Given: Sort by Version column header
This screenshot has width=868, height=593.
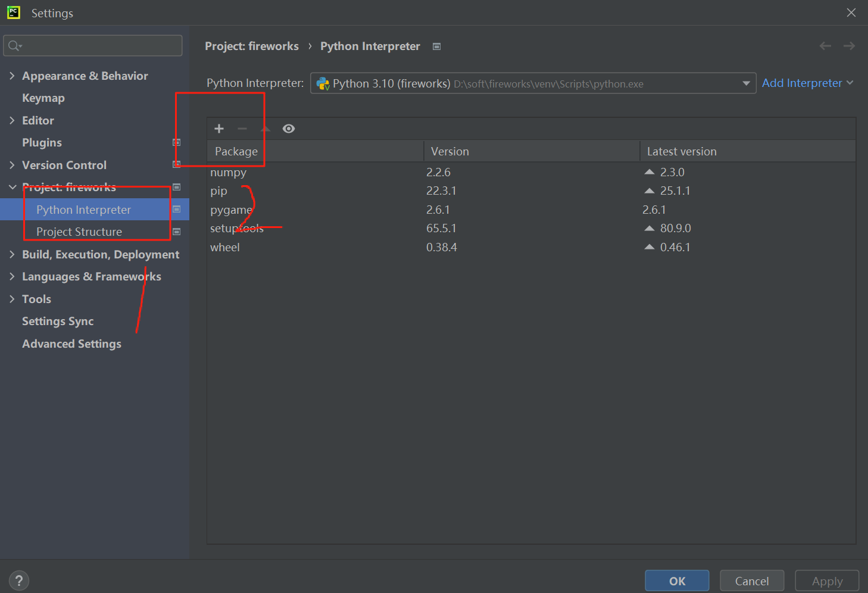Looking at the screenshot, I should coord(532,151).
